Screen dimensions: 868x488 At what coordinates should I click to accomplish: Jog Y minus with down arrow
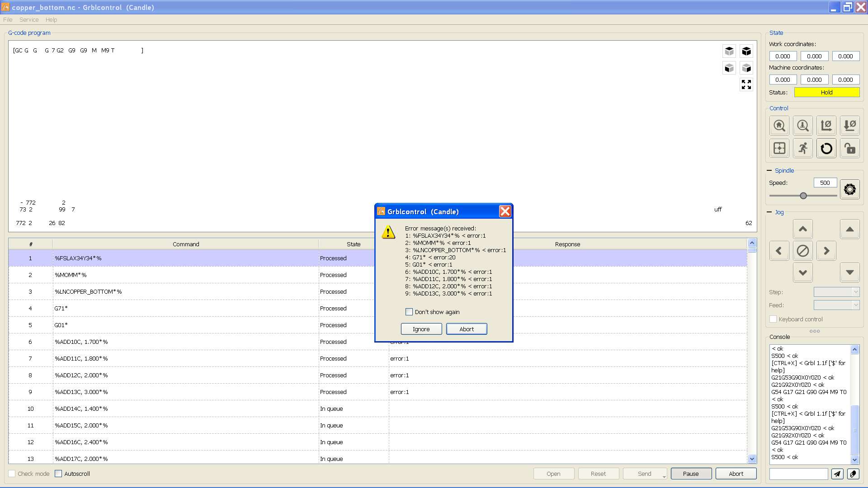[803, 272]
